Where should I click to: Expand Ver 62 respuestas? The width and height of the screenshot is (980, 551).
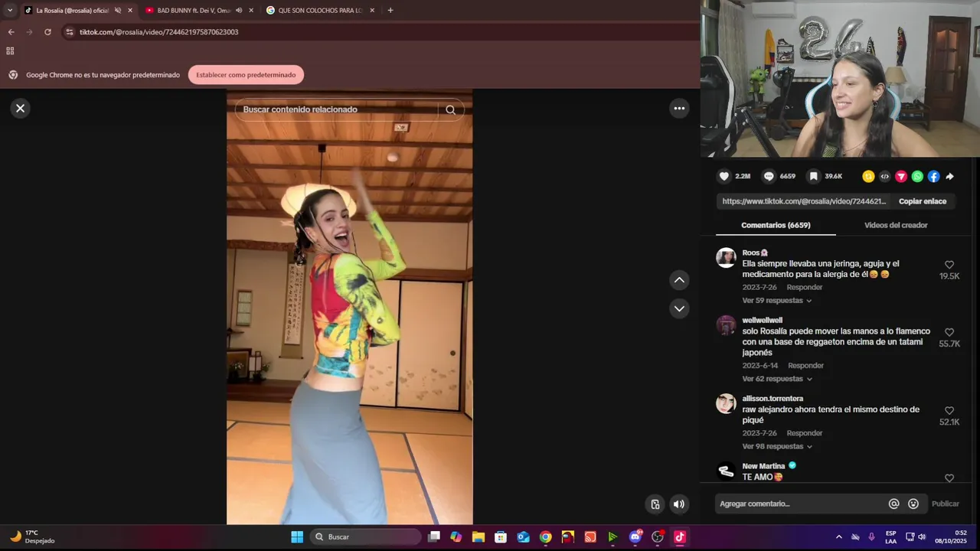coord(776,379)
